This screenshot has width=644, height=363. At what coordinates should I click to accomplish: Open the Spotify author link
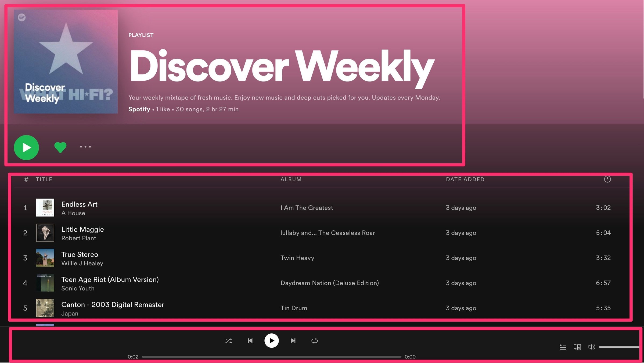pyautogui.click(x=139, y=109)
